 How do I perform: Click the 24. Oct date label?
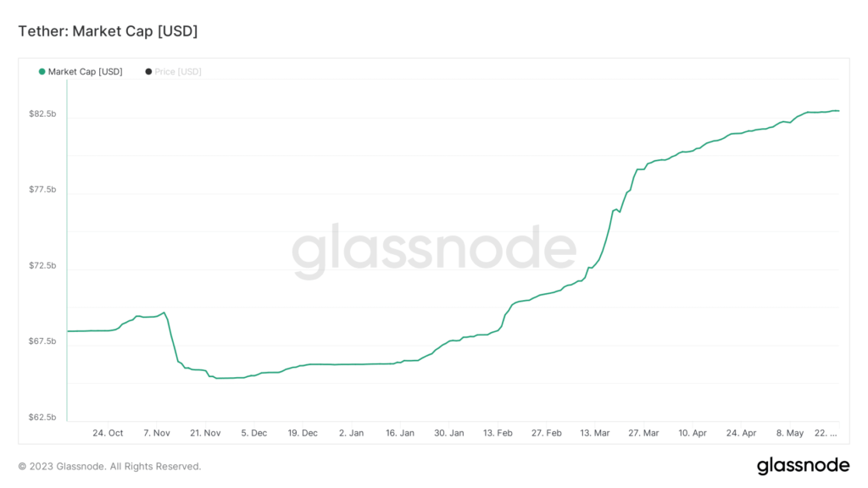point(108,433)
